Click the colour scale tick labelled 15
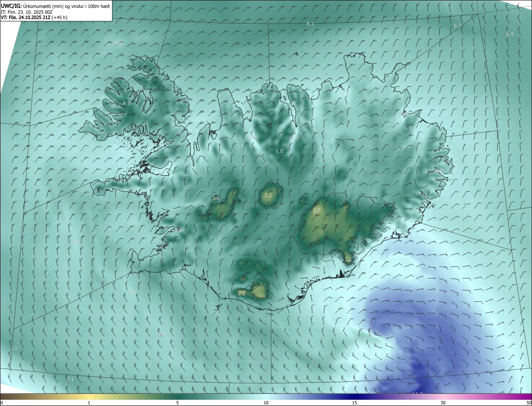The height and width of the screenshot is (406, 532). coord(355,403)
